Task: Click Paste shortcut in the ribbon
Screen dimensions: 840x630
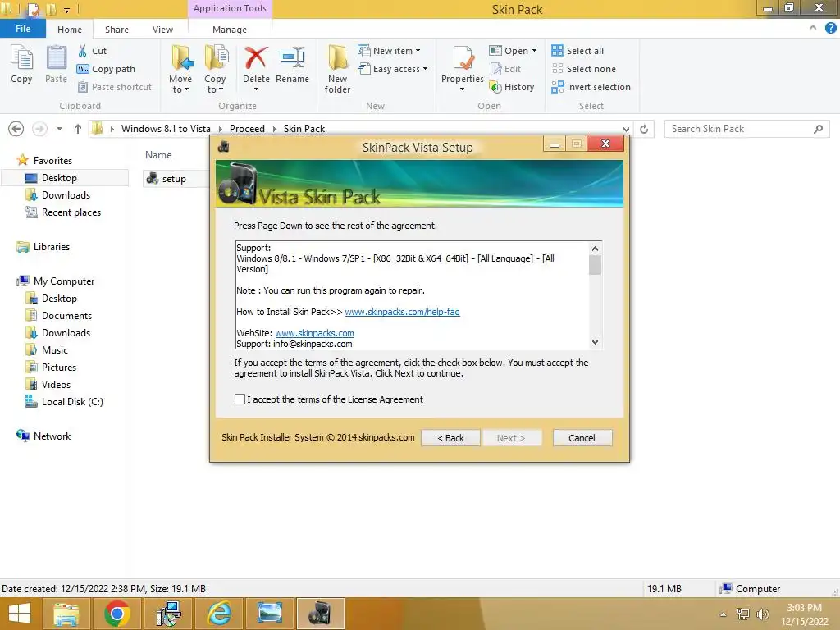Action: (115, 87)
